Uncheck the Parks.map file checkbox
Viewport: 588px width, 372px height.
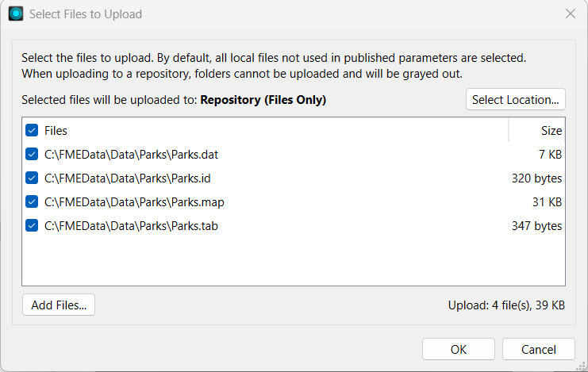point(32,202)
